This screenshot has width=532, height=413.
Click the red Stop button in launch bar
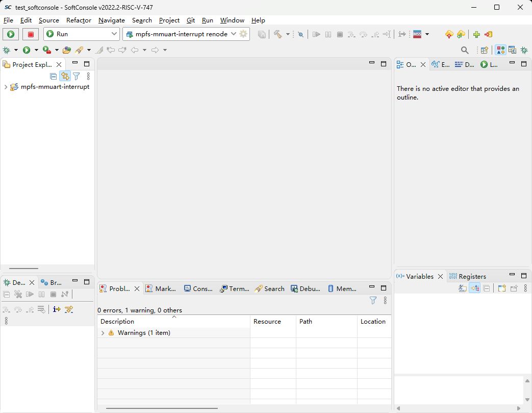click(31, 34)
